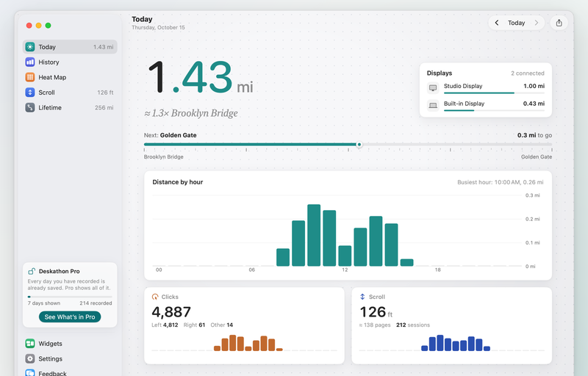Click 'Busiest hour: 10:00 AM, 0.26 mi' text

click(x=501, y=182)
